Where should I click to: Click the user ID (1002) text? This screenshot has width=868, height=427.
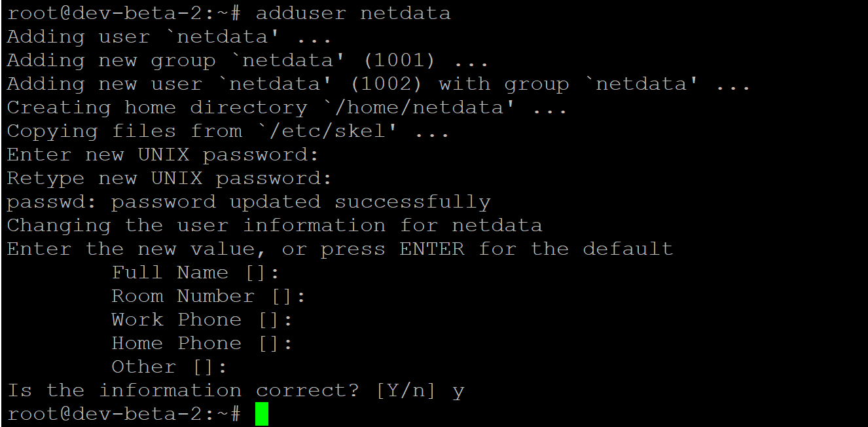(x=386, y=84)
